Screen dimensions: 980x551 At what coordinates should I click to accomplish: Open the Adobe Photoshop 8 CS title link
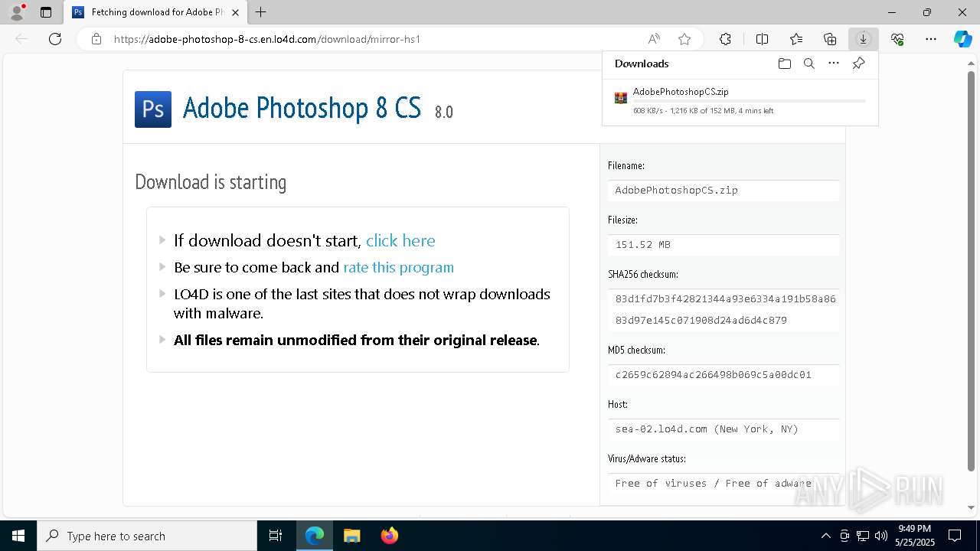point(302,108)
